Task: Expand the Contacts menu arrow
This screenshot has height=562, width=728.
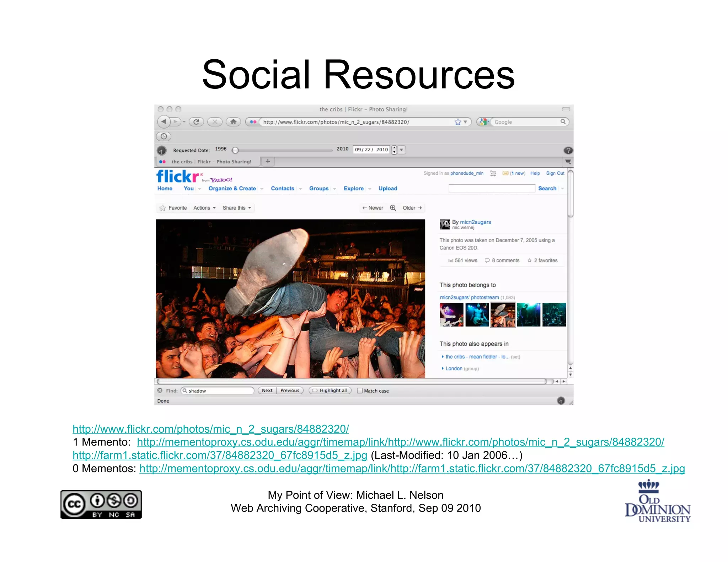Action: (x=300, y=189)
